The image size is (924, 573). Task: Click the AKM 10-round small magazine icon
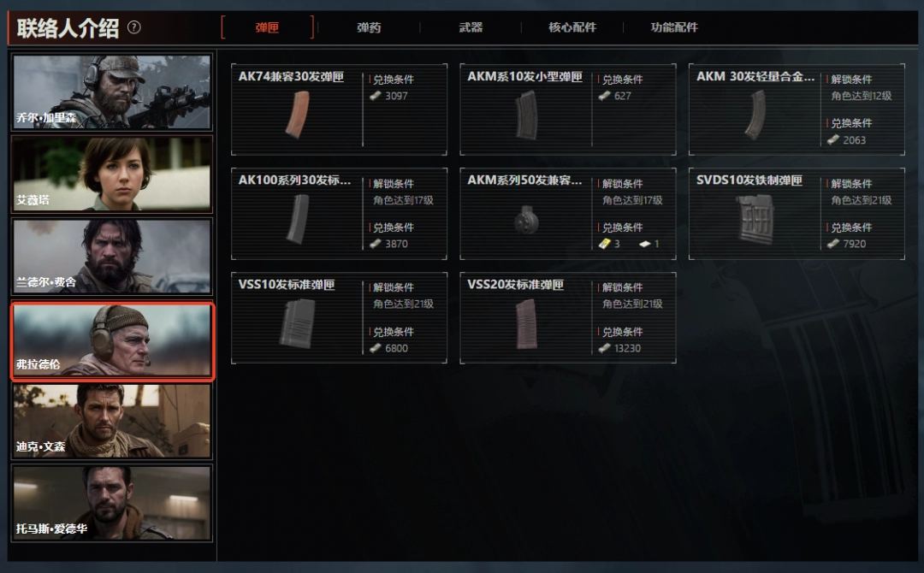pos(526,115)
